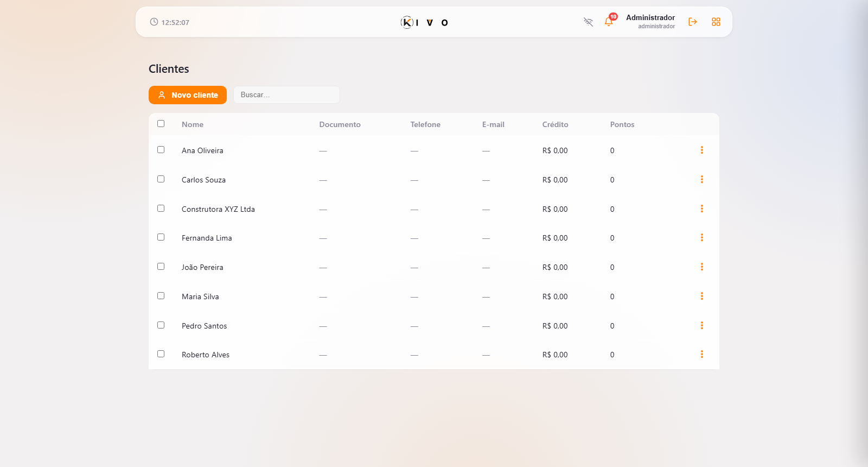The width and height of the screenshot is (868, 467).
Task: Check the Maria Silva row checkbox
Action: [161, 295]
